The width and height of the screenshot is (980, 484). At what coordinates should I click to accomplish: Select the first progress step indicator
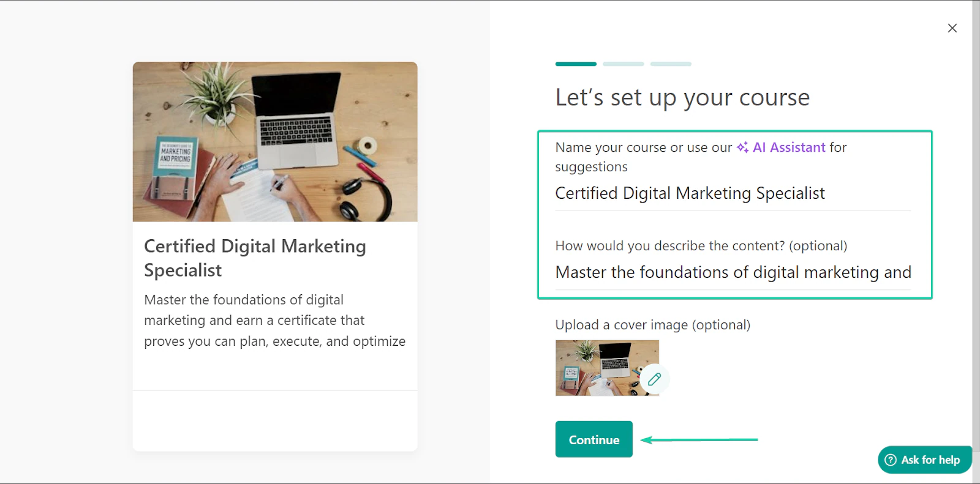pyautogui.click(x=576, y=64)
